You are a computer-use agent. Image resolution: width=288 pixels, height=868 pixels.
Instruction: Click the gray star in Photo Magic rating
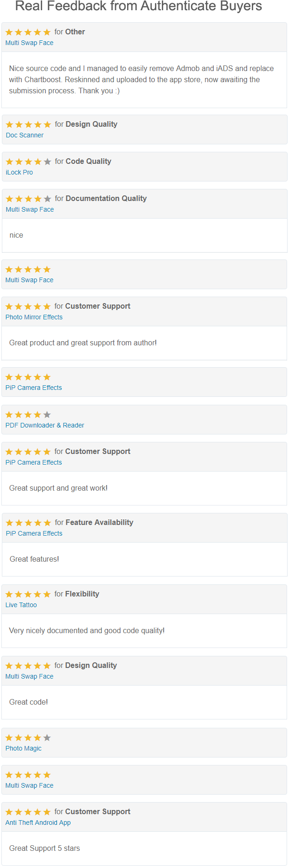tap(47, 738)
